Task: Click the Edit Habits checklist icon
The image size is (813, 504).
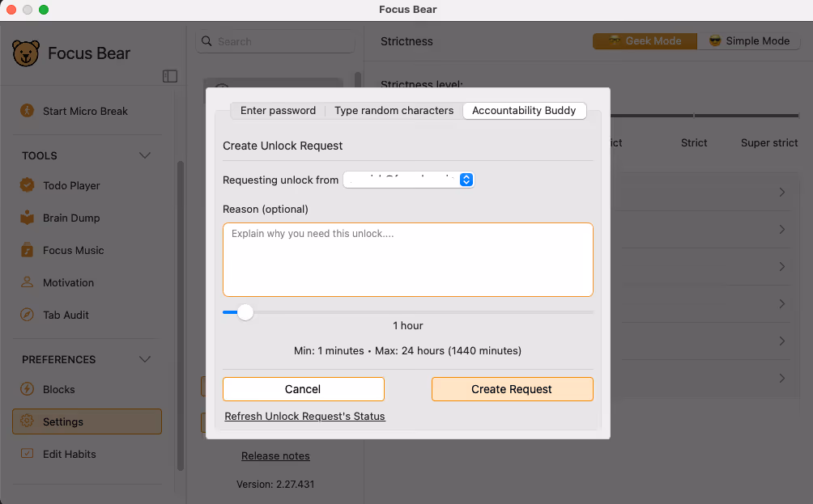Action: click(27, 453)
